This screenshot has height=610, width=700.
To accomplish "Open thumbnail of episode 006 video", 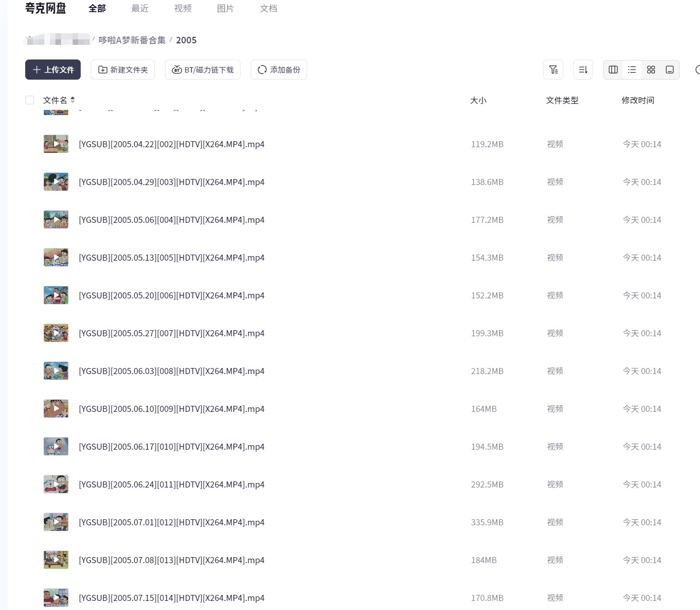I will coord(56,295).
